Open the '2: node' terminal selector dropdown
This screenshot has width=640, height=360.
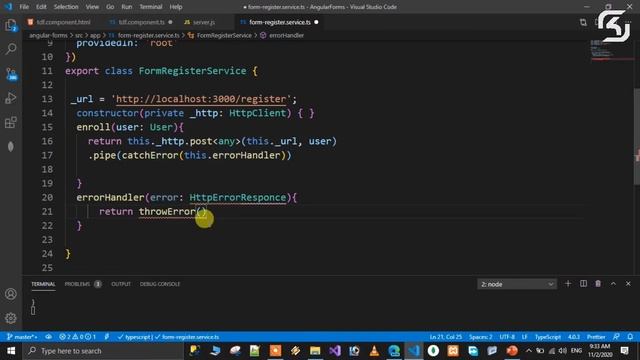(517, 284)
